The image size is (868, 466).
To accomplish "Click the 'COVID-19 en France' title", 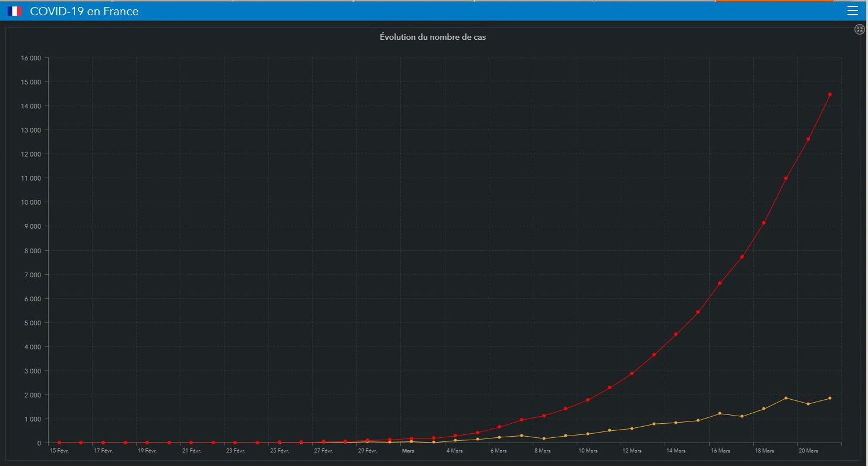I will [84, 11].
